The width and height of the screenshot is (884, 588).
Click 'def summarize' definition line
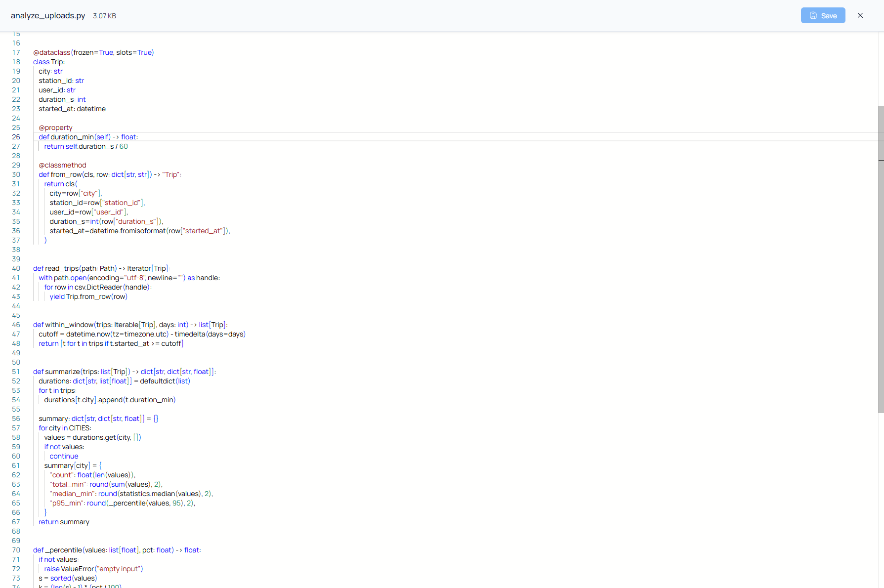[125, 372]
